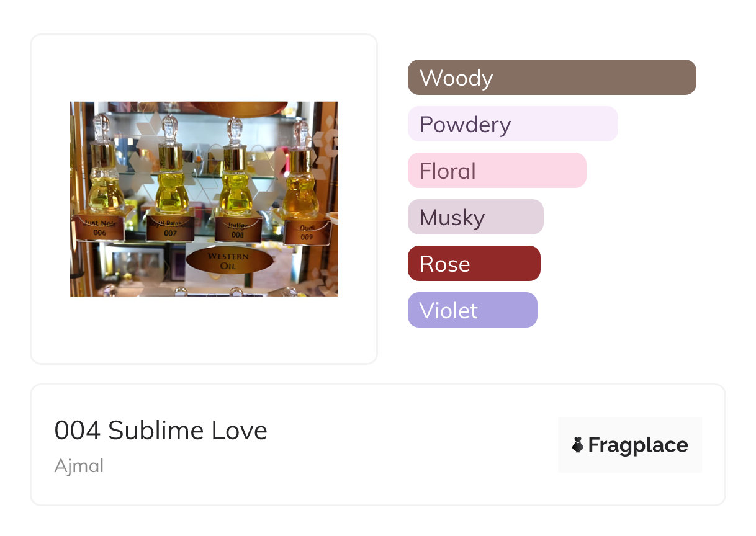Select the Powdery accord tag
Viewport: 756px width, 536px height.
(513, 124)
